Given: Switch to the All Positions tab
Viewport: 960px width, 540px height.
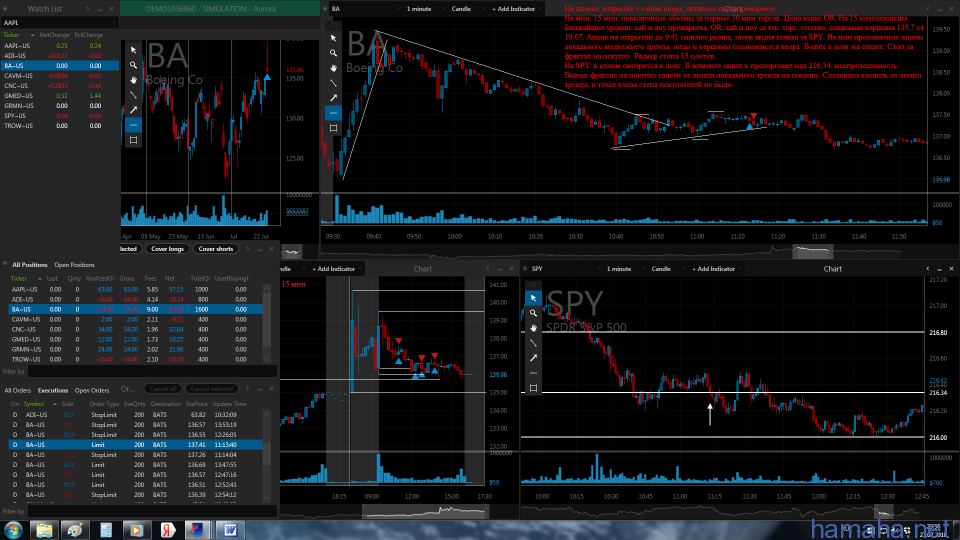Looking at the screenshot, I should point(29,265).
